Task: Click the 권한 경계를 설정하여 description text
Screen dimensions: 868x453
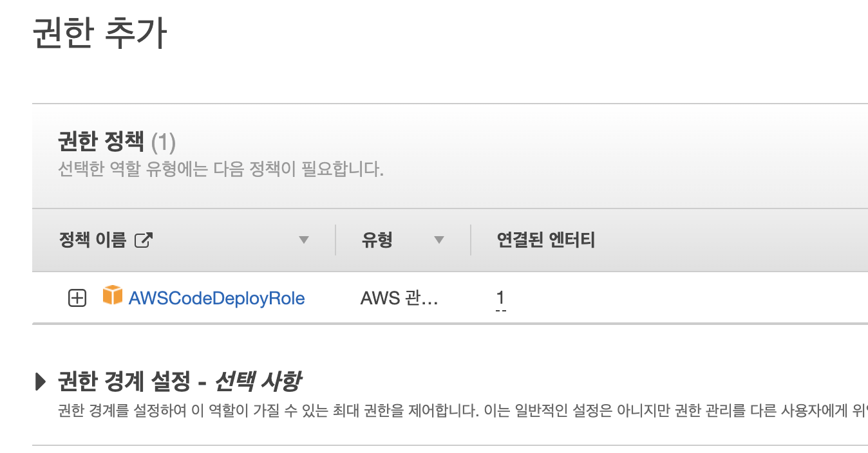Action: [462, 411]
